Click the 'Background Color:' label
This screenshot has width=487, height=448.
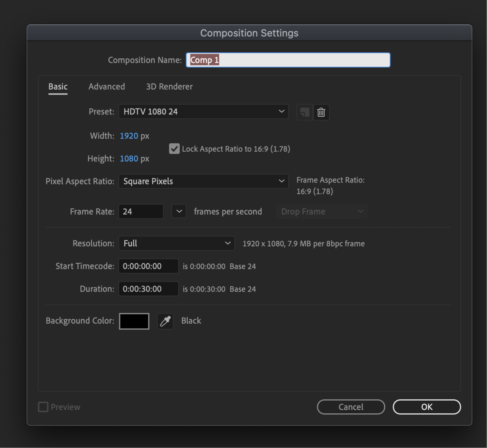point(80,321)
